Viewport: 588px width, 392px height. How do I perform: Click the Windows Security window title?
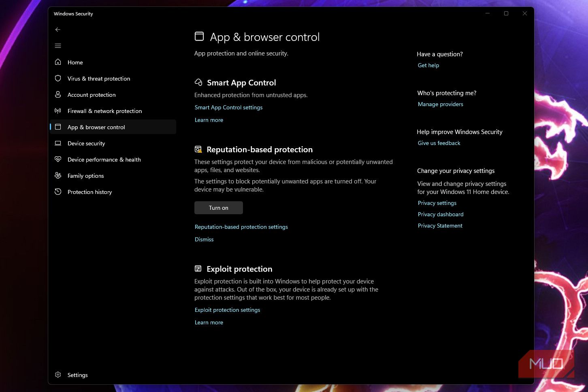pyautogui.click(x=73, y=14)
